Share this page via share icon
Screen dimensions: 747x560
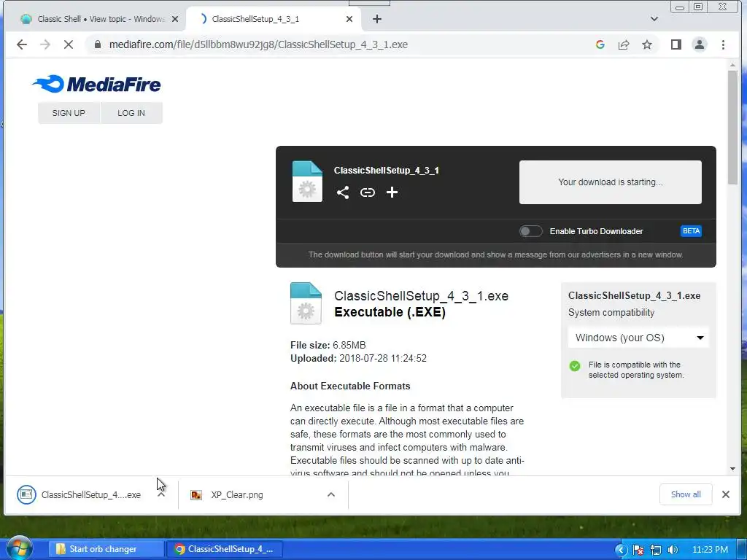tap(624, 44)
